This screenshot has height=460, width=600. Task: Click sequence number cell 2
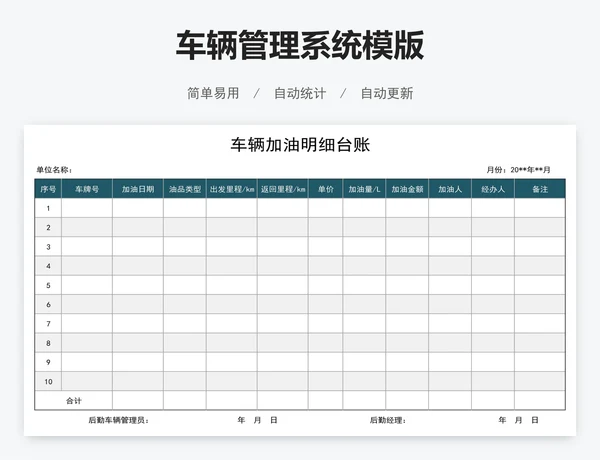coord(48,227)
